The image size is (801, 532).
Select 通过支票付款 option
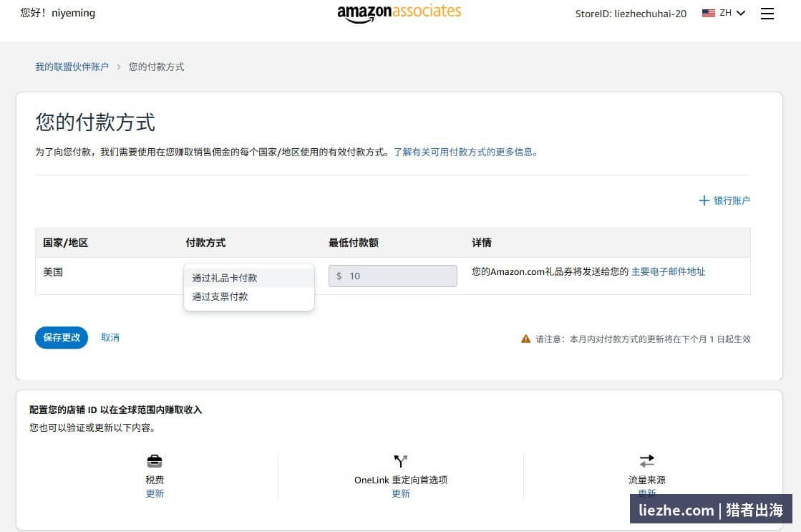249,296
